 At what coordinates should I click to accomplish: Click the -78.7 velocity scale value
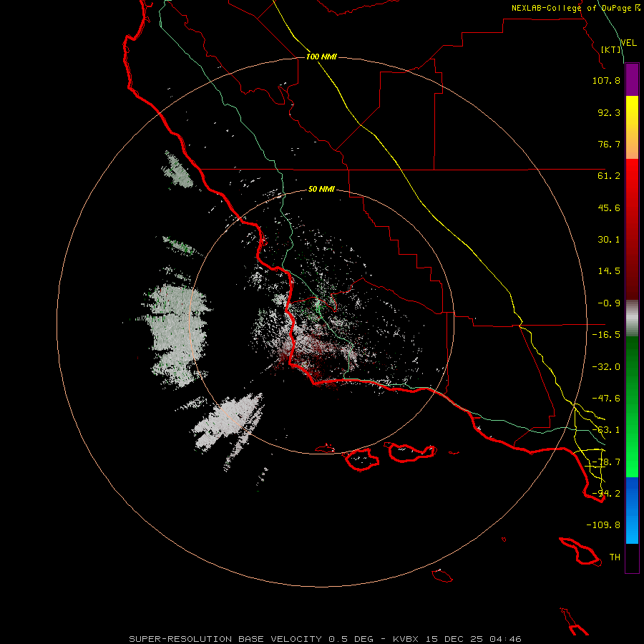(606, 462)
